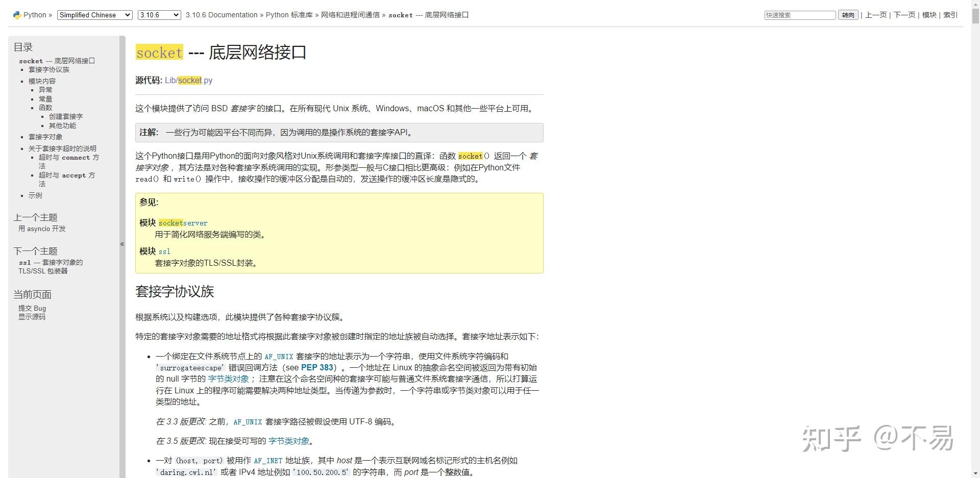Open the 模块 index link

coord(929,15)
